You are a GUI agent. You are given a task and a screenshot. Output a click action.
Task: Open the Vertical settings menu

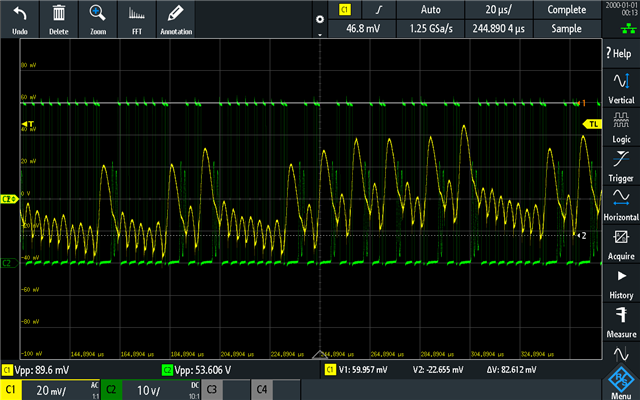click(621, 88)
